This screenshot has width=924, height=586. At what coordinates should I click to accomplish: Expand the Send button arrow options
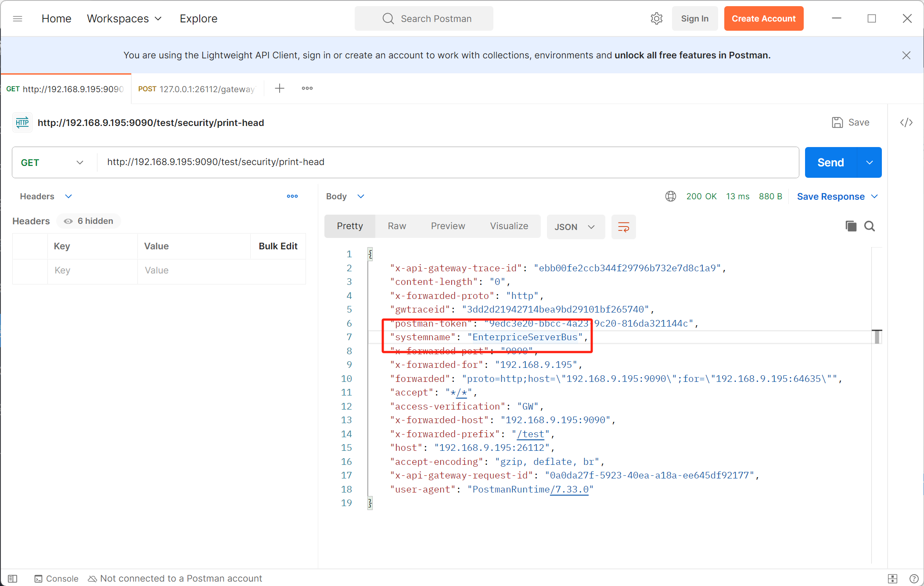pos(869,162)
